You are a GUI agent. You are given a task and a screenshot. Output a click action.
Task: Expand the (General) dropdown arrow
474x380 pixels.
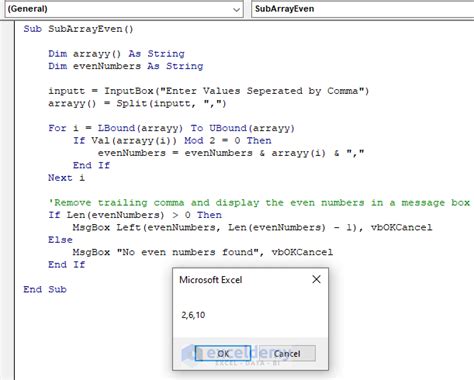[236, 9]
